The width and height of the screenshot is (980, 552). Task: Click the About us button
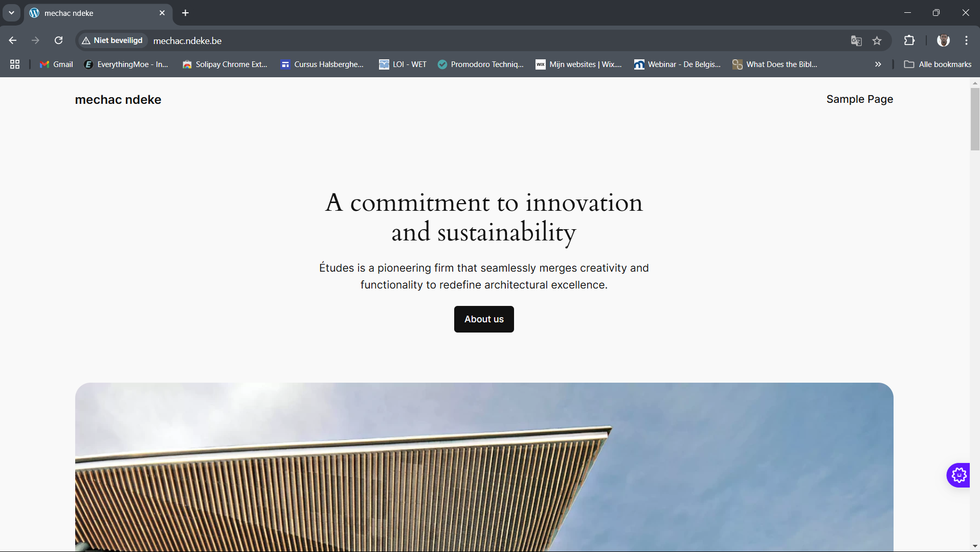pos(484,319)
